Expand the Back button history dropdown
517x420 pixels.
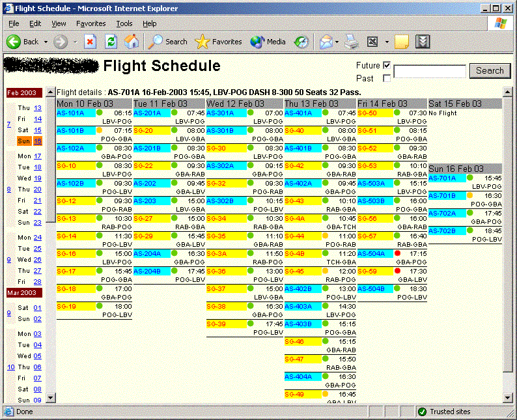[x=46, y=42]
